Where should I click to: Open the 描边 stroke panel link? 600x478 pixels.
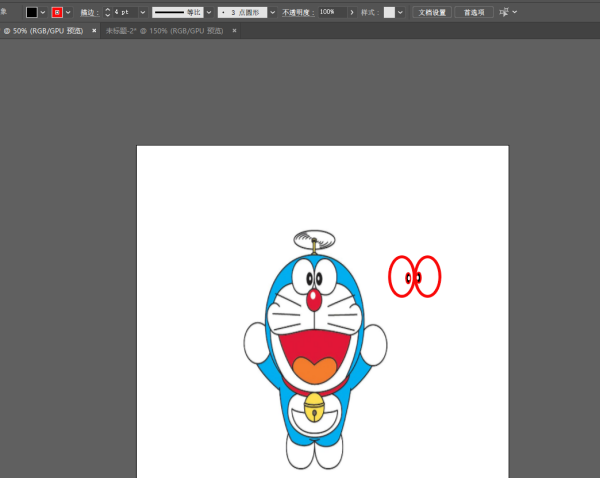click(x=90, y=13)
